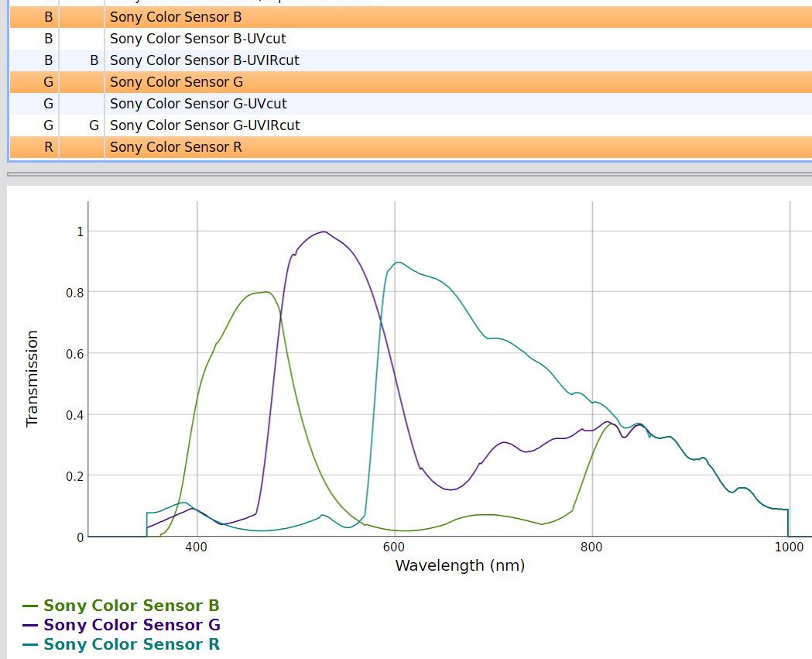The width and height of the screenshot is (812, 659).
Task: Click the green line marker beside Sensor B legend
Action: point(30,606)
